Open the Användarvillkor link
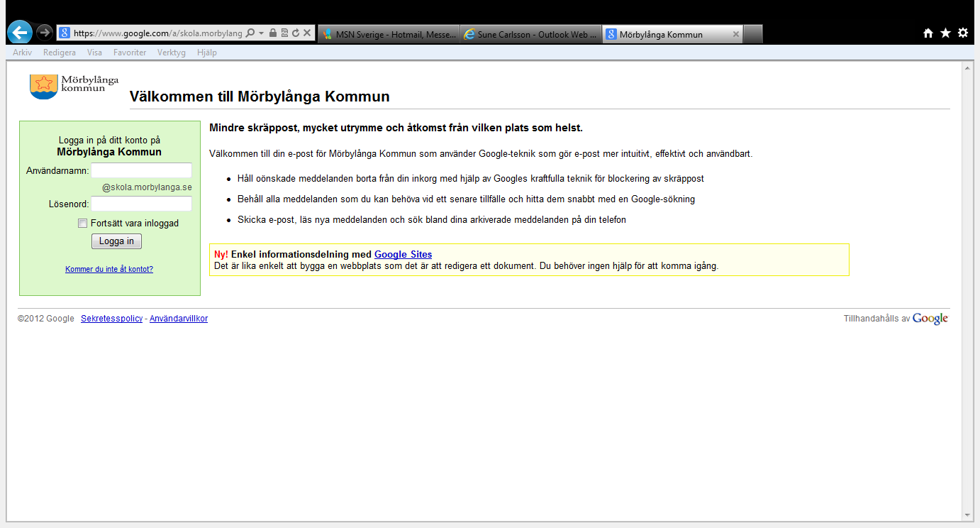This screenshot has width=980, height=528. (179, 319)
